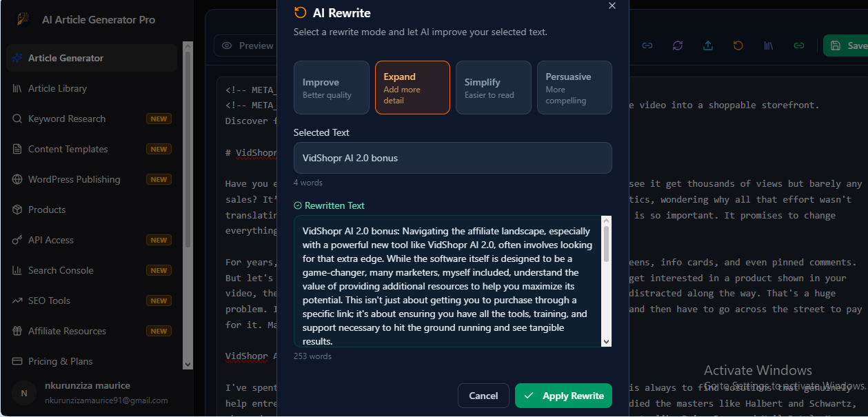Click the Rewritten Text checkmark icon

click(298, 205)
